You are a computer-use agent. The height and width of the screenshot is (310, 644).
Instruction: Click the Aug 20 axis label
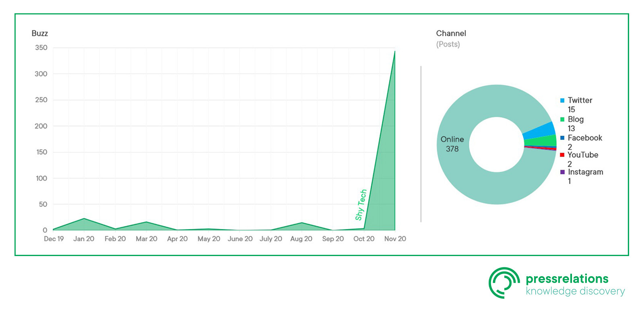301,239
